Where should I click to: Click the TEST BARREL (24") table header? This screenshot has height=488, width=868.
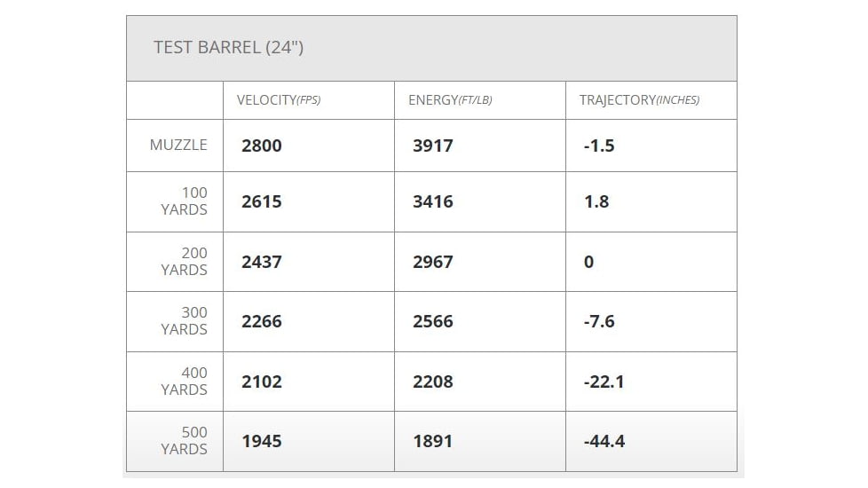coord(229,48)
